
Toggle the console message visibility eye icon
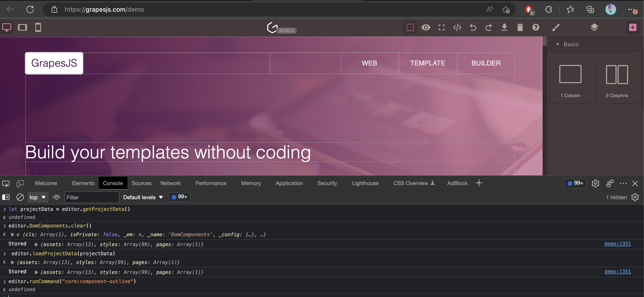point(57,197)
